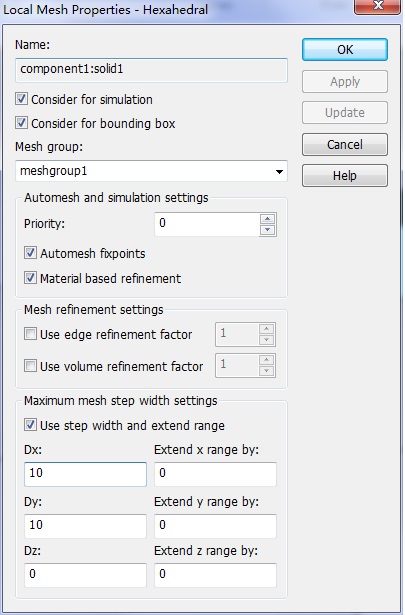Focus the Dz input field
405x615 pixels.
(x=85, y=575)
